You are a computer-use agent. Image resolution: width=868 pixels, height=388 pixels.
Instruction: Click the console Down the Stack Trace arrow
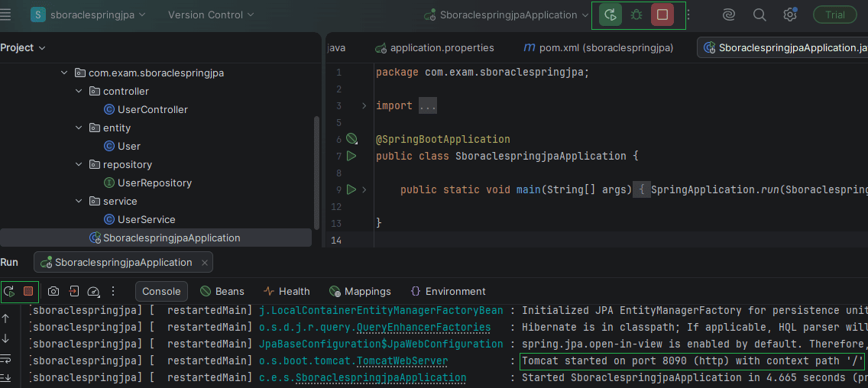tap(5, 338)
